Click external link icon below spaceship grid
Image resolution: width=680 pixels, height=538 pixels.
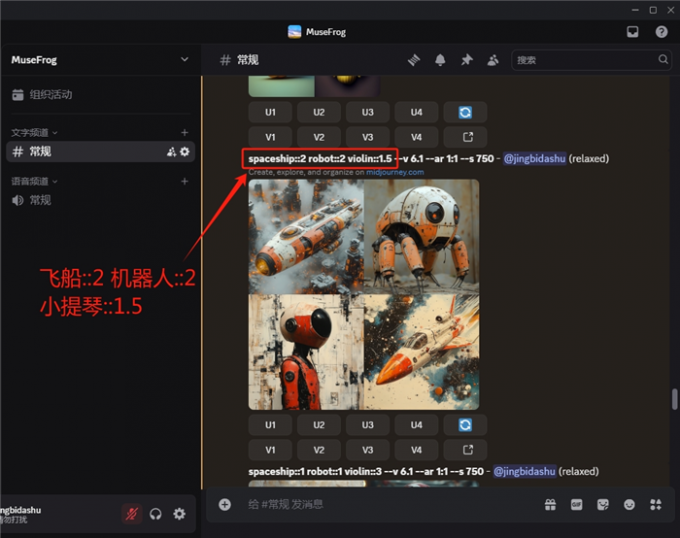click(465, 450)
